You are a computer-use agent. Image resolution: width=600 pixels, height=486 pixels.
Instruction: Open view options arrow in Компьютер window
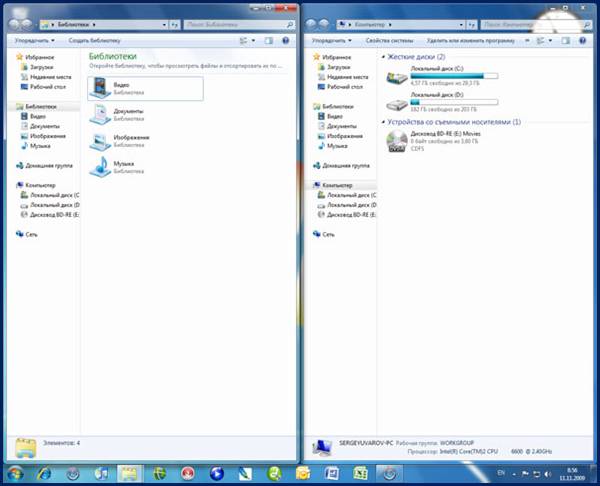coord(550,40)
